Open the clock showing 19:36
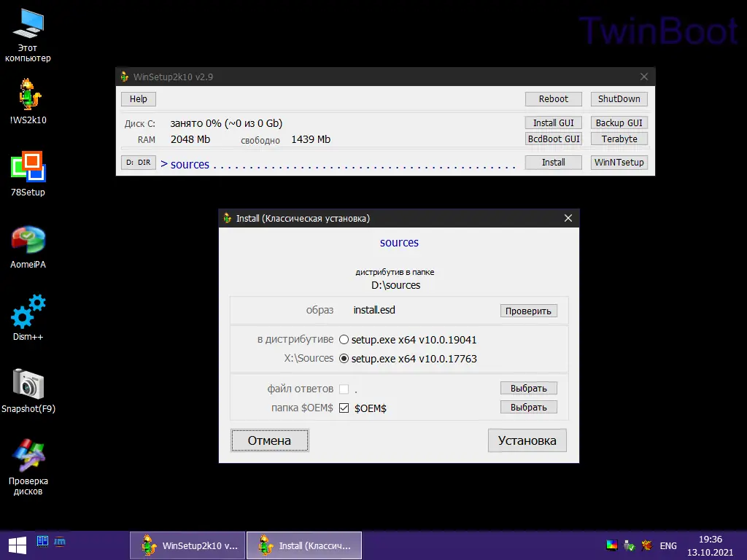Screen dimensions: 747x560 click(x=710, y=545)
